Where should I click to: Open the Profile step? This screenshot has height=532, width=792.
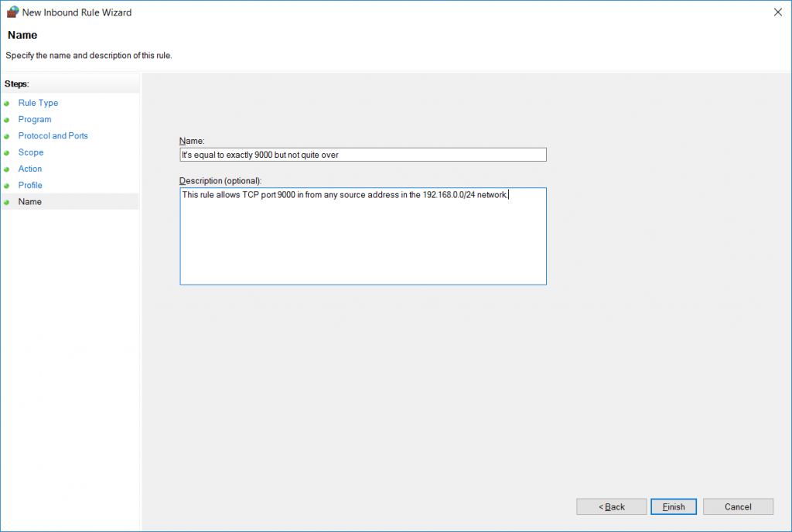(x=30, y=185)
